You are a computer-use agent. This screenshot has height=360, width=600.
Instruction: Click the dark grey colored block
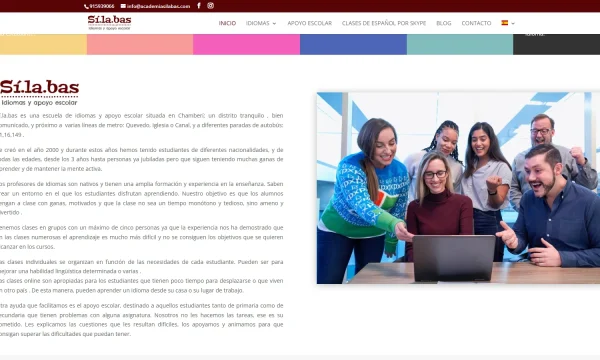point(556,44)
